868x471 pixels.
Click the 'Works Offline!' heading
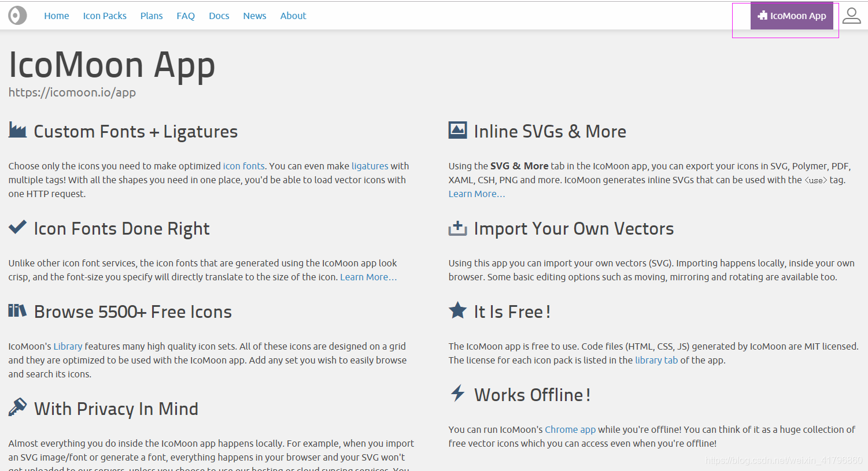[532, 395]
